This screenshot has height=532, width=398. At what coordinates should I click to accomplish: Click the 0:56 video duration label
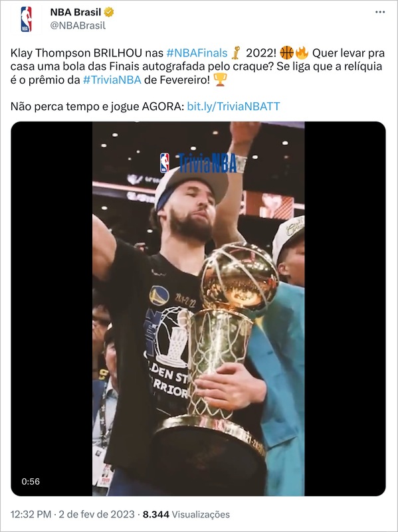pos(31,482)
